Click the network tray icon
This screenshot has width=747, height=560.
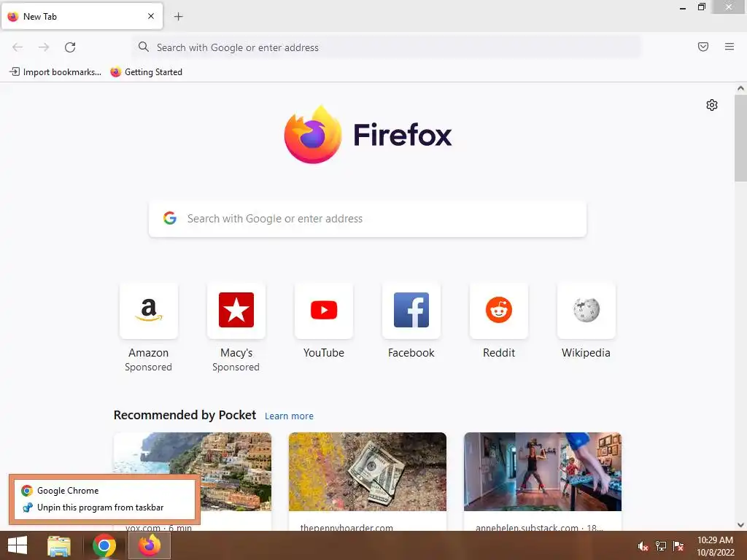tap(661, 546)
